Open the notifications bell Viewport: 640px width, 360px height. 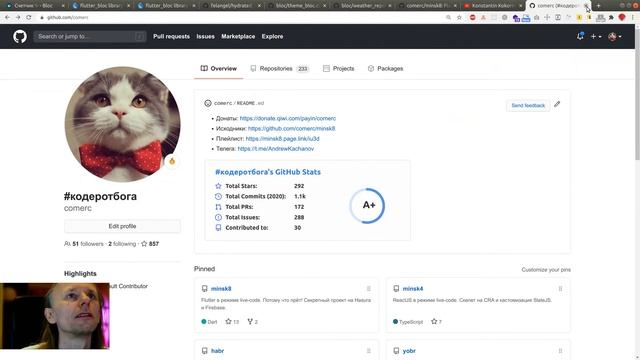580,36
